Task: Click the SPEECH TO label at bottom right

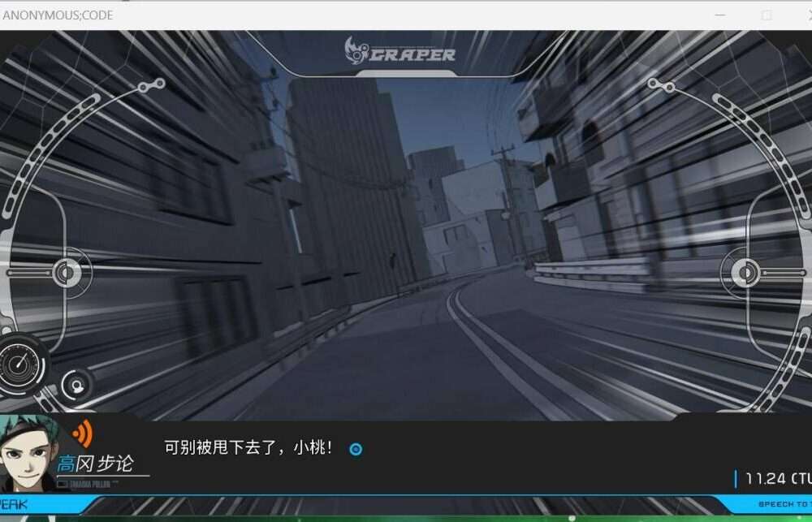Action: point(784,504)
